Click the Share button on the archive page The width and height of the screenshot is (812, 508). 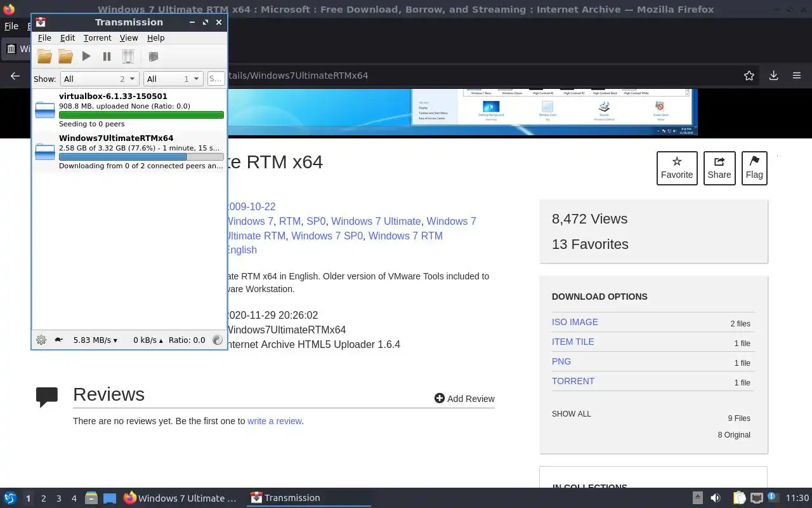coord(719,168)
